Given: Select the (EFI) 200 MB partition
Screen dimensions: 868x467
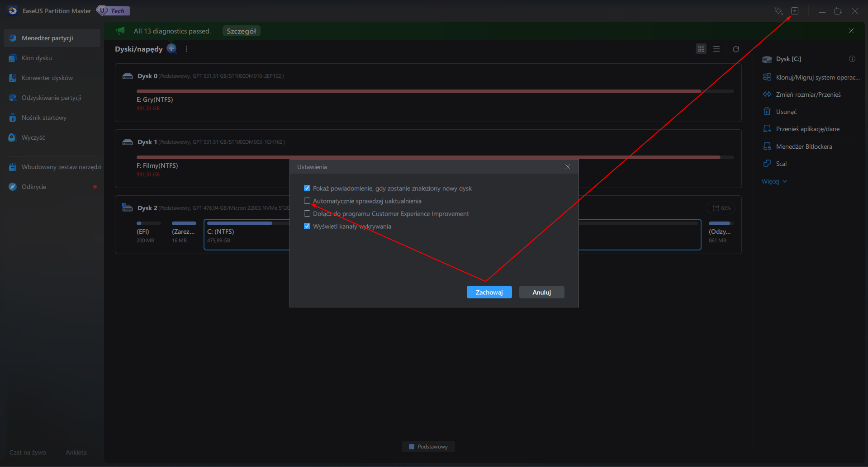Looking at the screenshot, I should point(148,232).
